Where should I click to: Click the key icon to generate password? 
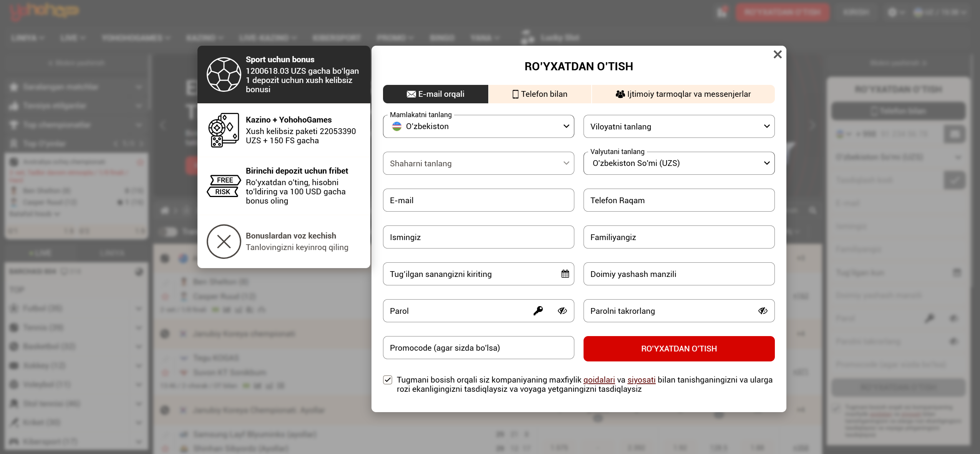[538, 311]
